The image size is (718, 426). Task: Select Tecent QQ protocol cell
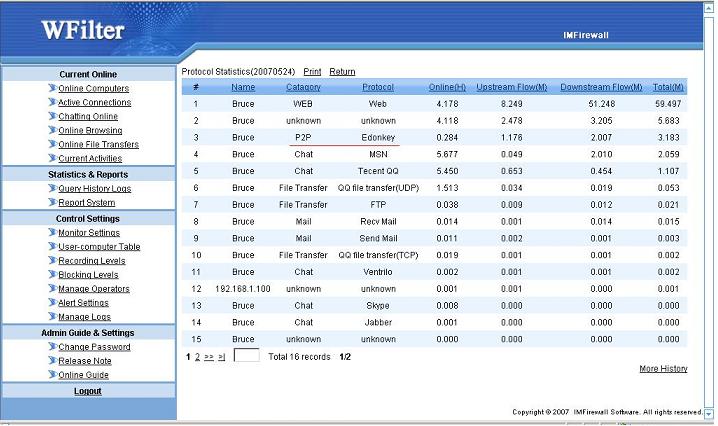378,171
